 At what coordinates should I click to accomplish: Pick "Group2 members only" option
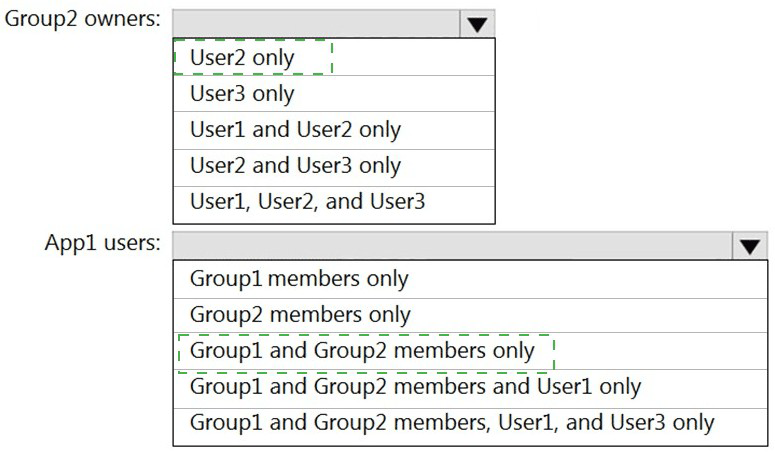click(x=299, y=315)
